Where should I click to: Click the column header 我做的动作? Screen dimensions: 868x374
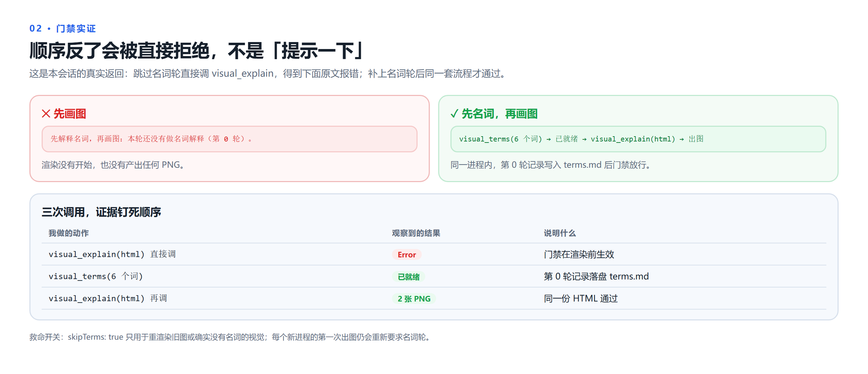(x=69, y=233)
